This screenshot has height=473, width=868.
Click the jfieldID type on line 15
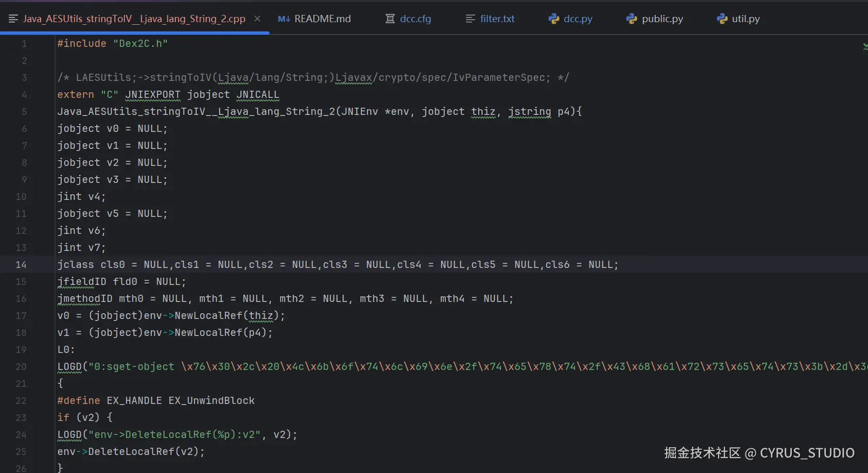pyautogui.click(x=82, y=282)
